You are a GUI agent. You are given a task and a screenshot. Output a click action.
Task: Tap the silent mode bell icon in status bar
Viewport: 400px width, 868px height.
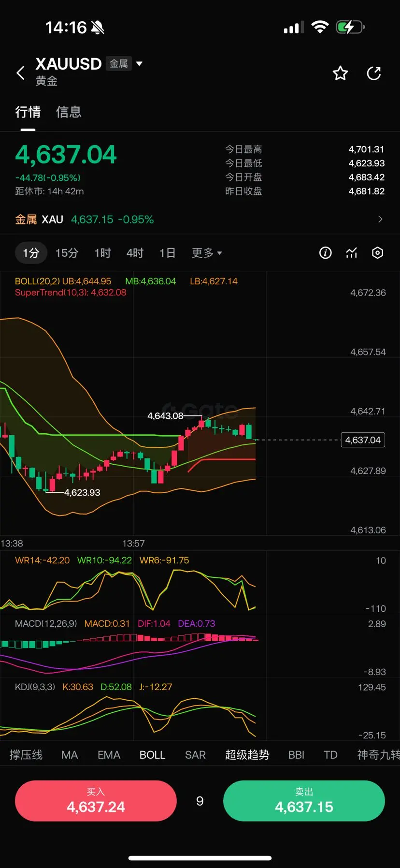point(98,28)
